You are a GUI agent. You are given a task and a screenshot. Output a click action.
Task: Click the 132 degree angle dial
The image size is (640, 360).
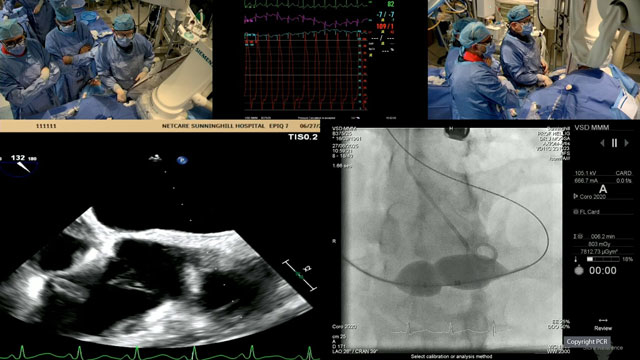pyautogui.click(x=19, y=166)
